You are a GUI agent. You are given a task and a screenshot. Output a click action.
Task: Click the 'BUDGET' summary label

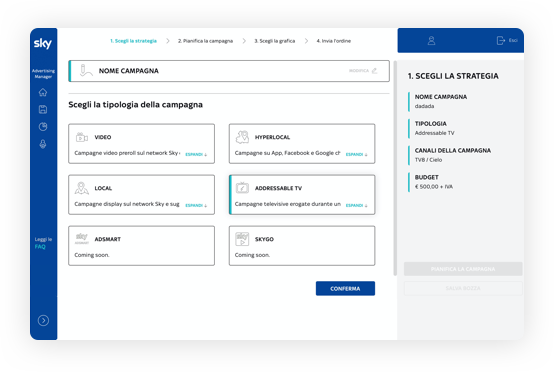pyautogui.click(x=426, y=177)
